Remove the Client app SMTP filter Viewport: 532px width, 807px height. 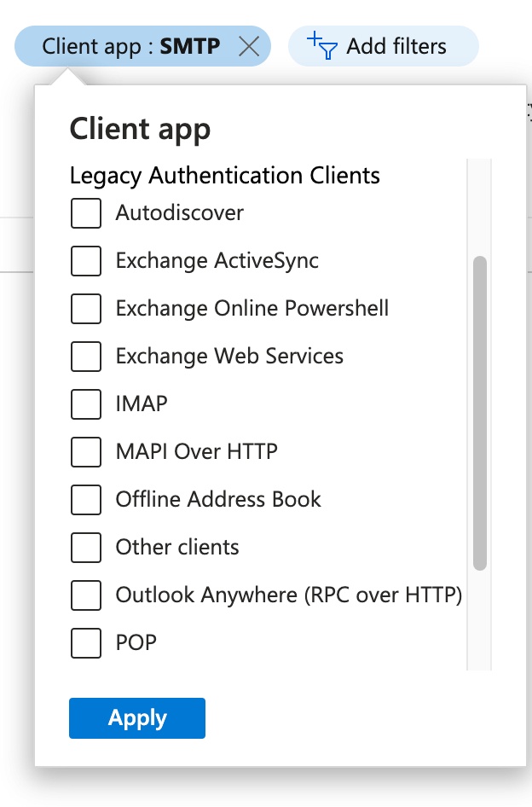(249, 46)
